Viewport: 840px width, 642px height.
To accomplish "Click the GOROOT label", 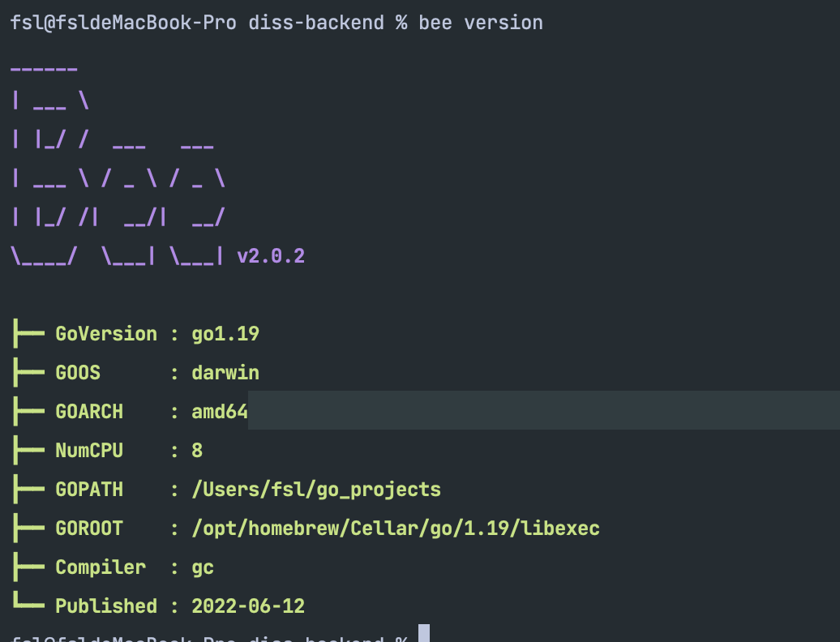I will pos(89,528).
